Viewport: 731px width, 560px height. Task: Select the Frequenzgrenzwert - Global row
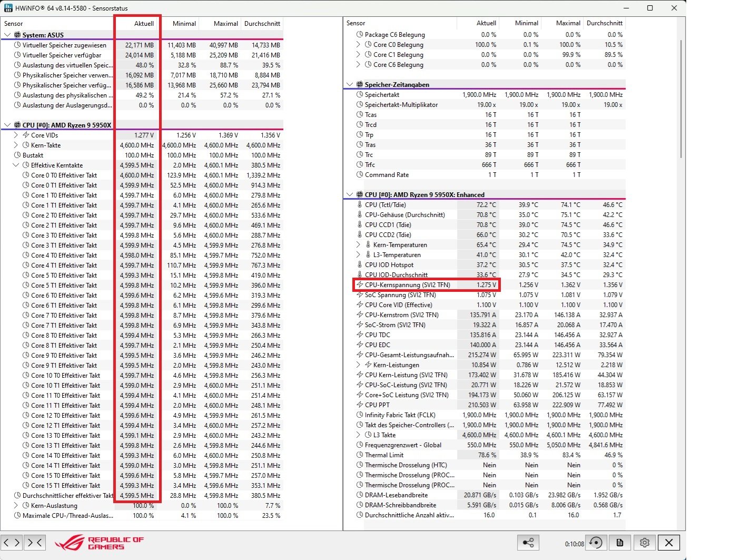[x=485, y=445]
